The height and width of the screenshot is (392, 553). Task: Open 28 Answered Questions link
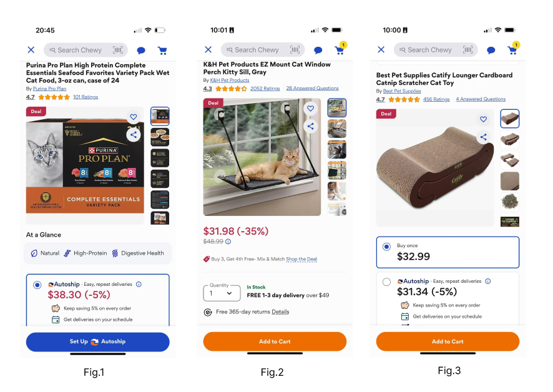[x=313, y=88]
